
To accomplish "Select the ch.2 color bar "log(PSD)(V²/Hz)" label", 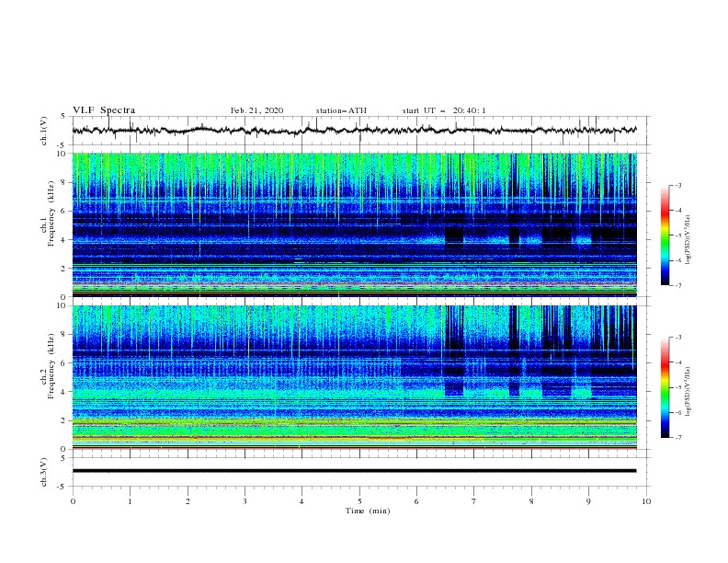I will (x=688, y=391).
